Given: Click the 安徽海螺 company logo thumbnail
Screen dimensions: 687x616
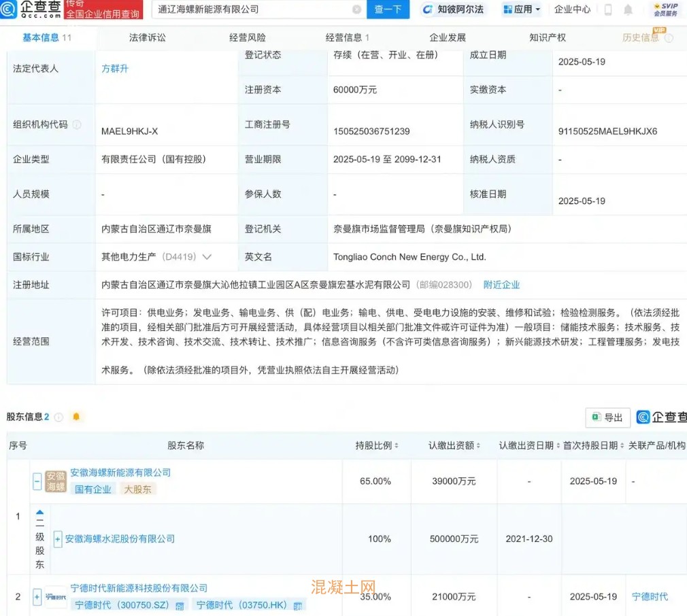Looking at the screenshot, I should click(x=56, y=481).
